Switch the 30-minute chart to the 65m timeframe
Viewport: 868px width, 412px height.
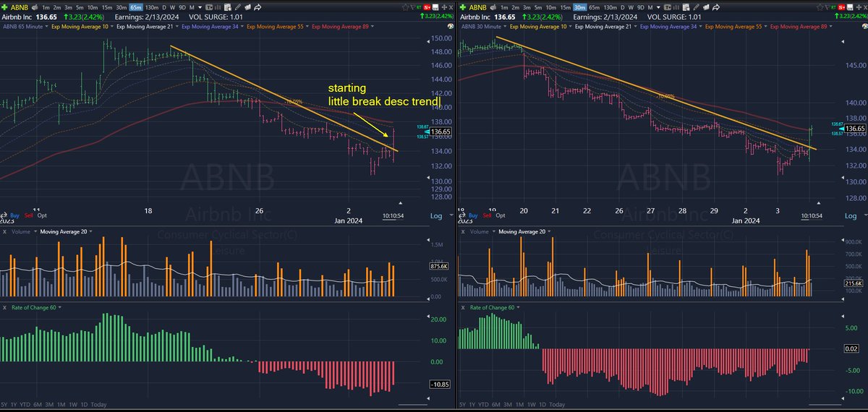tap(595, 7)
